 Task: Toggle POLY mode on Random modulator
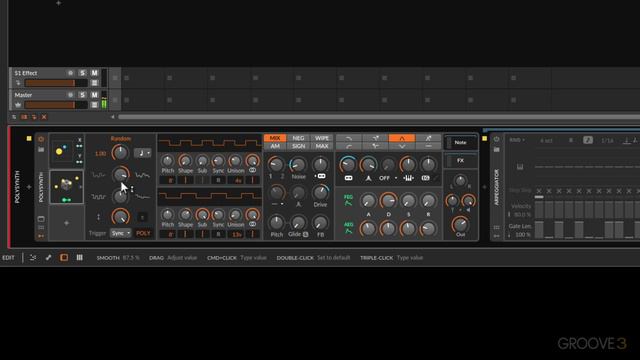[143, 233]
